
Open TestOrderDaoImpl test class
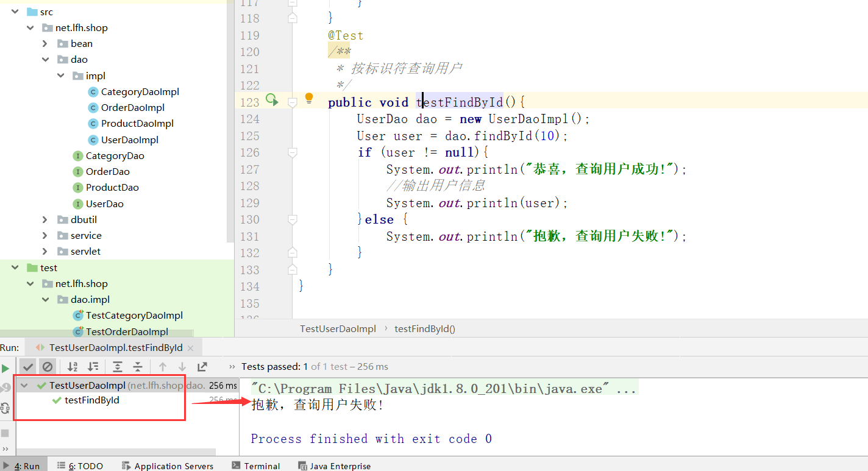pyautogui.click(x=127, y=331)
